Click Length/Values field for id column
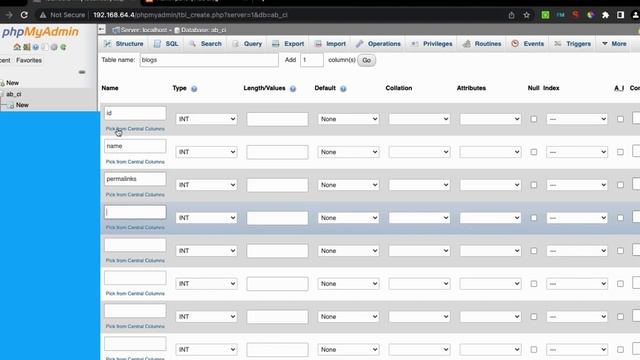 click(277, 119)
